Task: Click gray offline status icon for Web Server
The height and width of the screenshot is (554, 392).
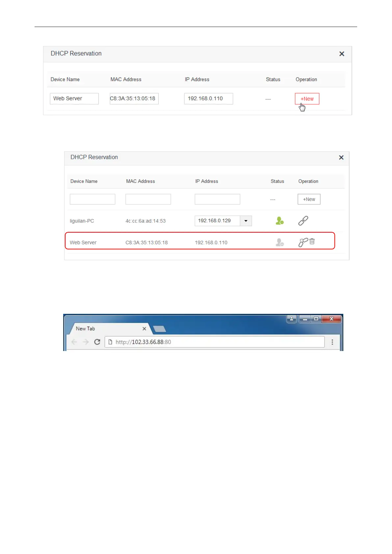Action: pyautogui.click(x=279, y=242)
